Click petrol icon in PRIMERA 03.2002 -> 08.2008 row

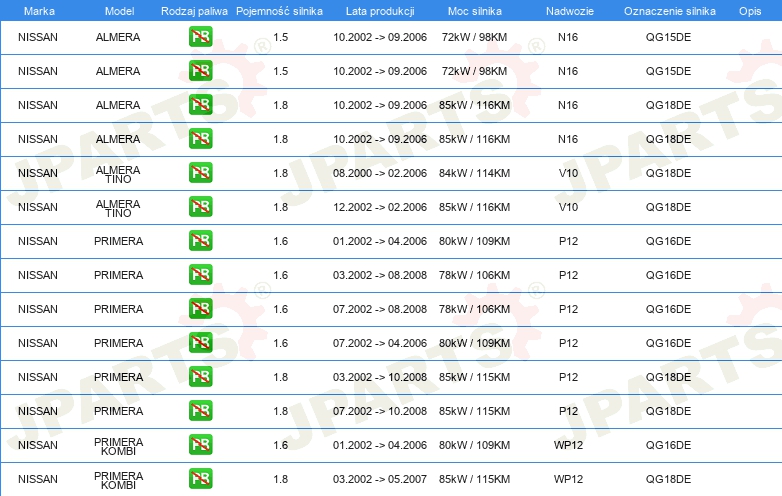(200, 274)
